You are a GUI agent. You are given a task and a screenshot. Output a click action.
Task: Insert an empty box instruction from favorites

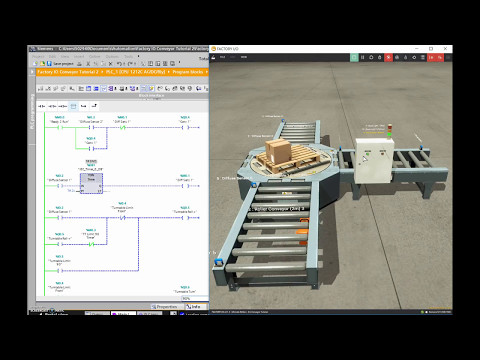coord(73,106)
